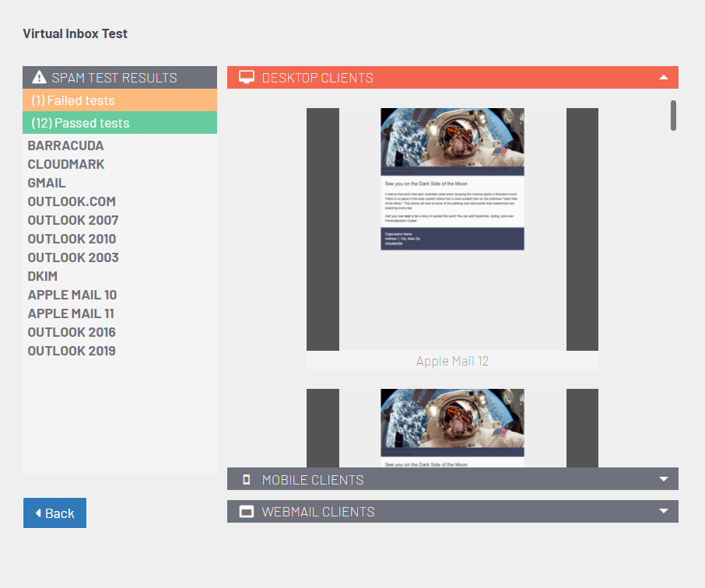
Task: Select OUTLOOK.COM in passed tests
Action: (72, 202)
